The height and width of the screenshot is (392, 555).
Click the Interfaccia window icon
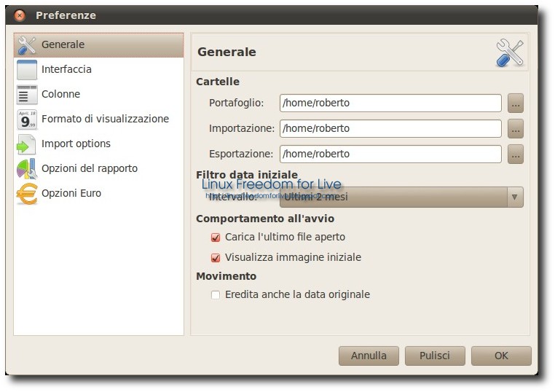pos(26,70)
